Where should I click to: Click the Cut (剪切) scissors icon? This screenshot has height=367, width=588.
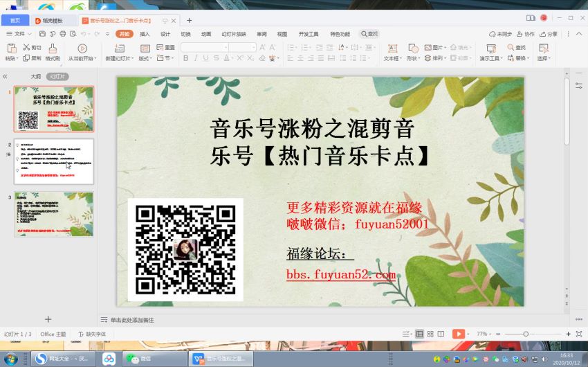pyautogui.click(x=26, y=47)
